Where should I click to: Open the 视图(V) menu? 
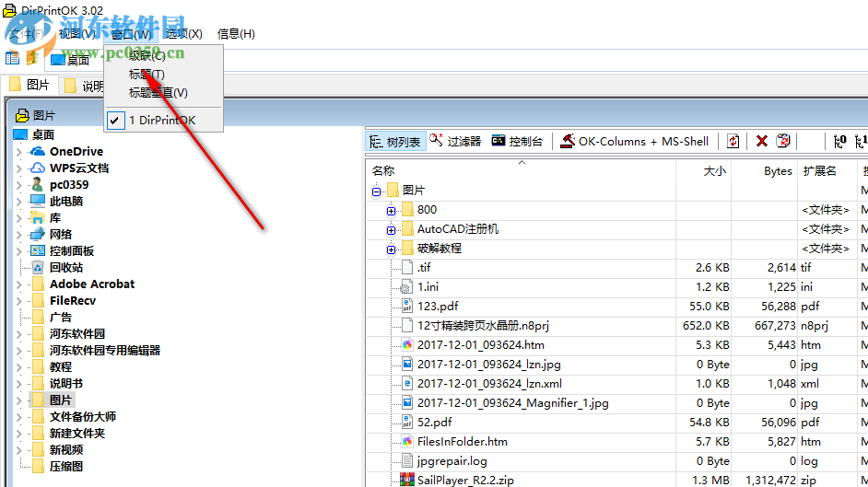[x=77, y=34]
